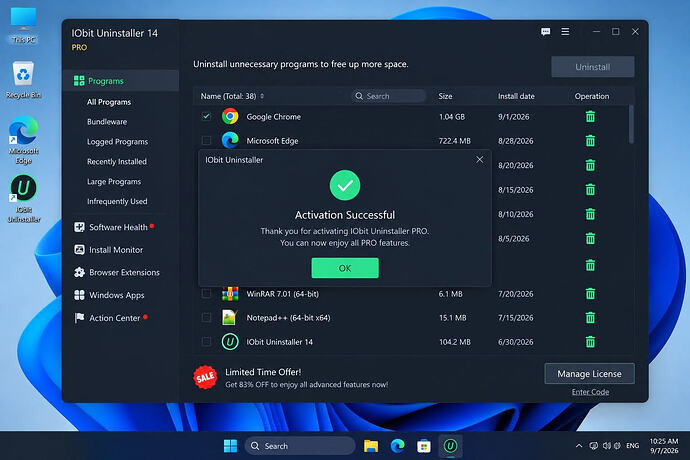The image size is (690, 460).
Task: Click OK in the Activation Successful dialog
Action: [345, 268]
